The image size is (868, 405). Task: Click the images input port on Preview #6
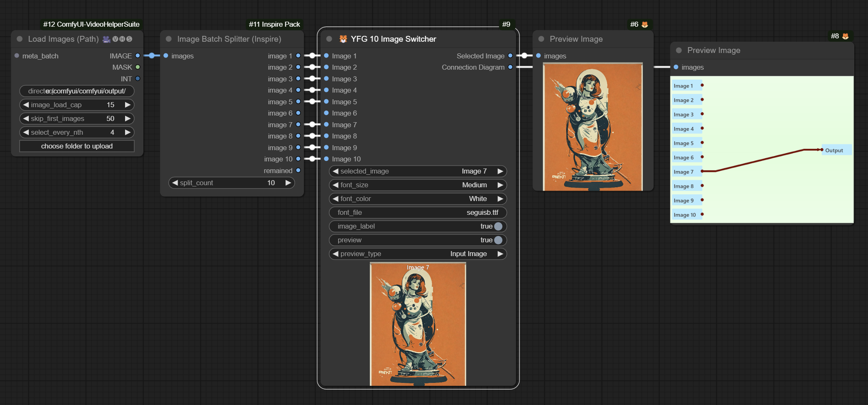click(x=539, y=55)
